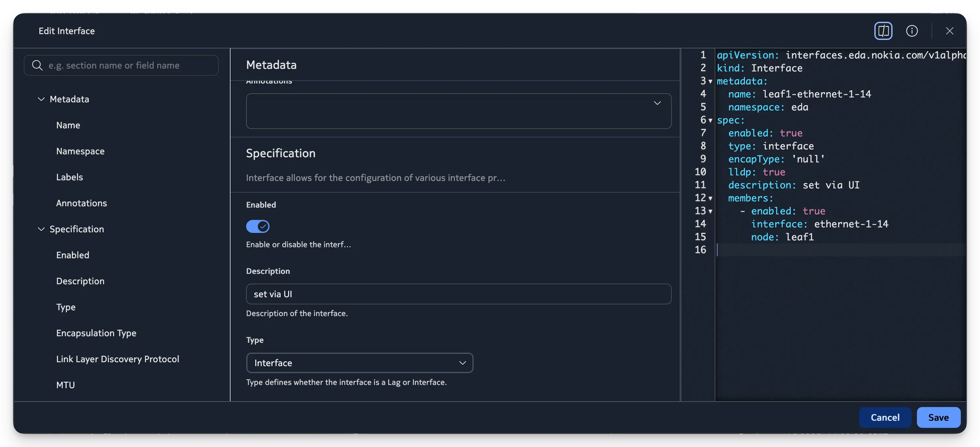Fold the metadata block in YAML gutter
Screen dimensions: 980x447
click(x=710, y=81)
